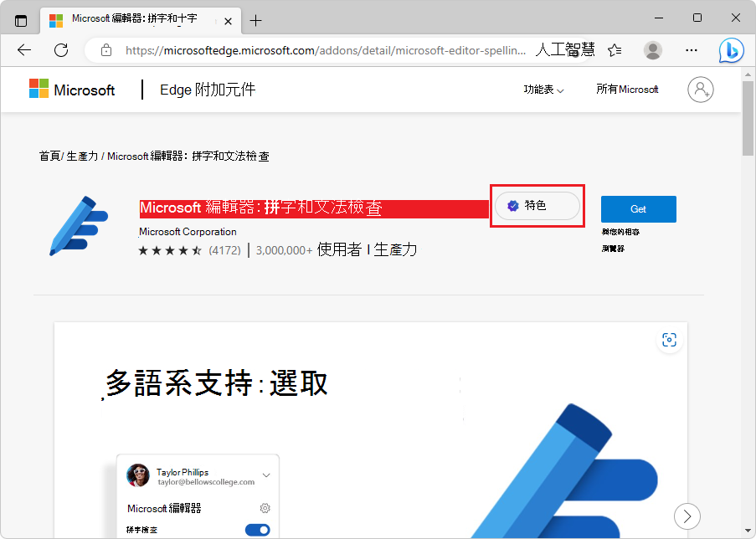The image size is (756, 539).
Task: Click visual search icon on screenshot
Action: click(x=669, y=340)
